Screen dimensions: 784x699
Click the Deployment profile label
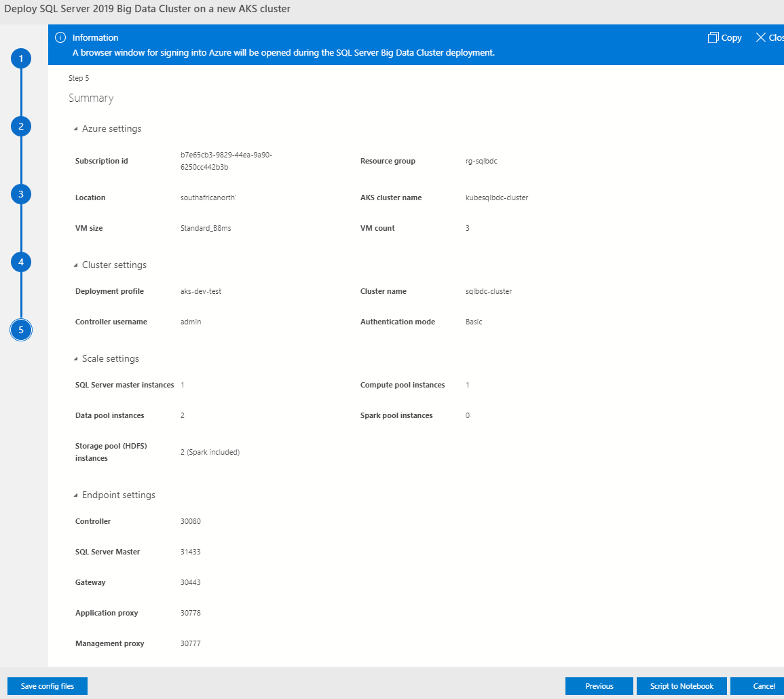pos(109,291)
